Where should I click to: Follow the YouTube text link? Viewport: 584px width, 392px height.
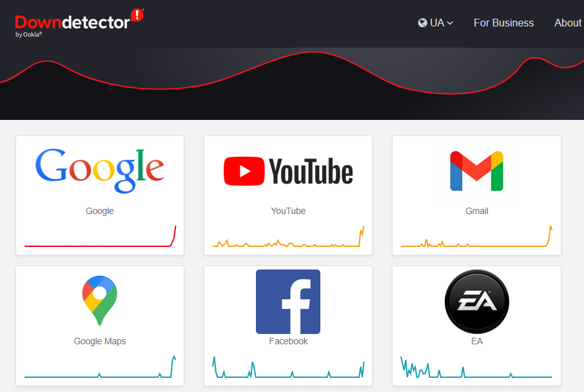(288, 211)
